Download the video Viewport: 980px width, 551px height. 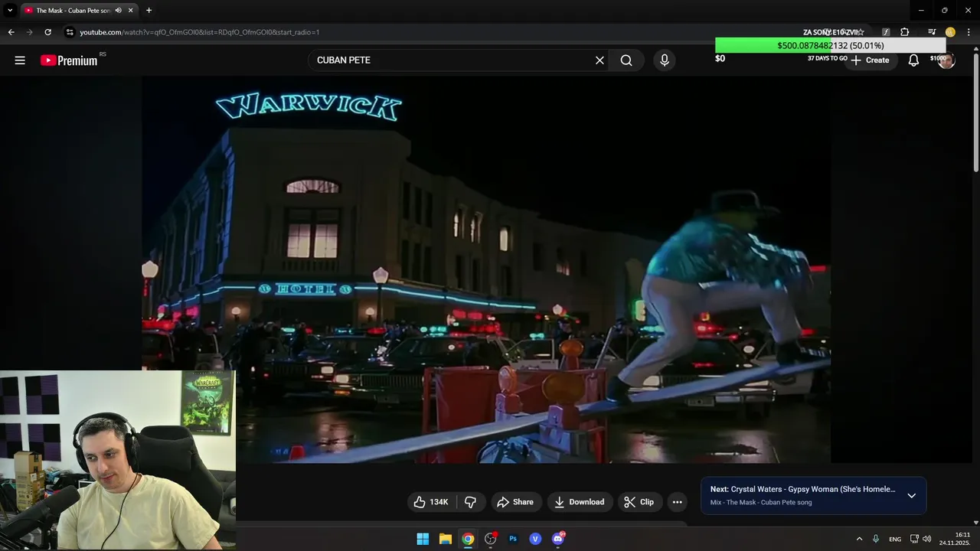[x=580, y=502]
